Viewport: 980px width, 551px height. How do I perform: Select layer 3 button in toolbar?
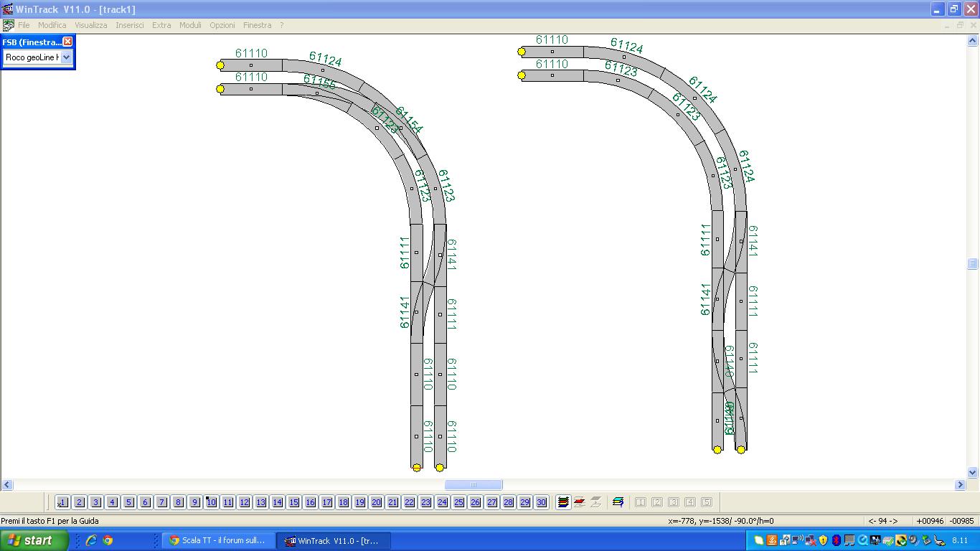pyautogui.click(x=95, y=502)
